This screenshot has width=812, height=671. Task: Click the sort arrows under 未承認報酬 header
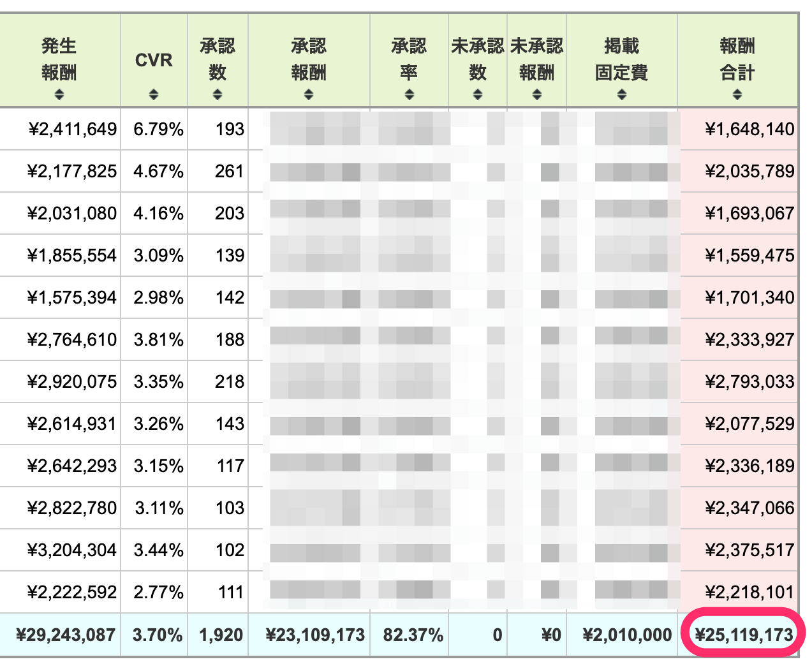pyautogui.click(x=536, y=94)
